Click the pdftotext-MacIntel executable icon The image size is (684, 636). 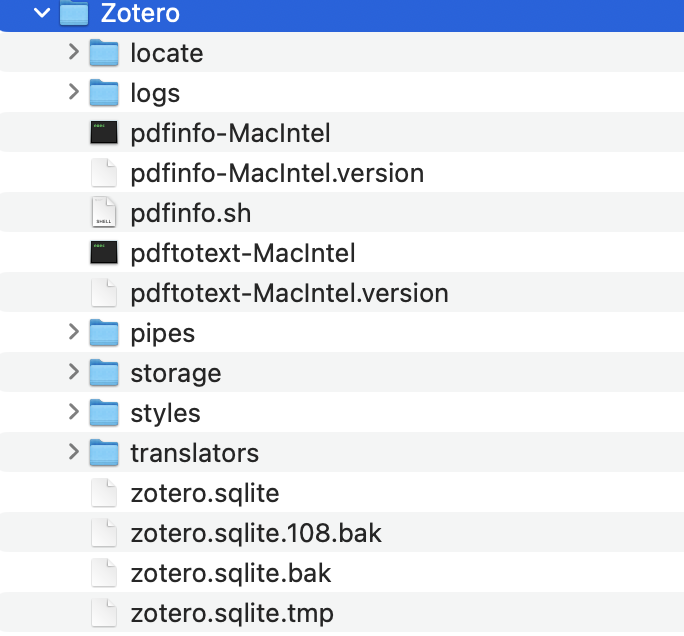[x=104, y=253]
